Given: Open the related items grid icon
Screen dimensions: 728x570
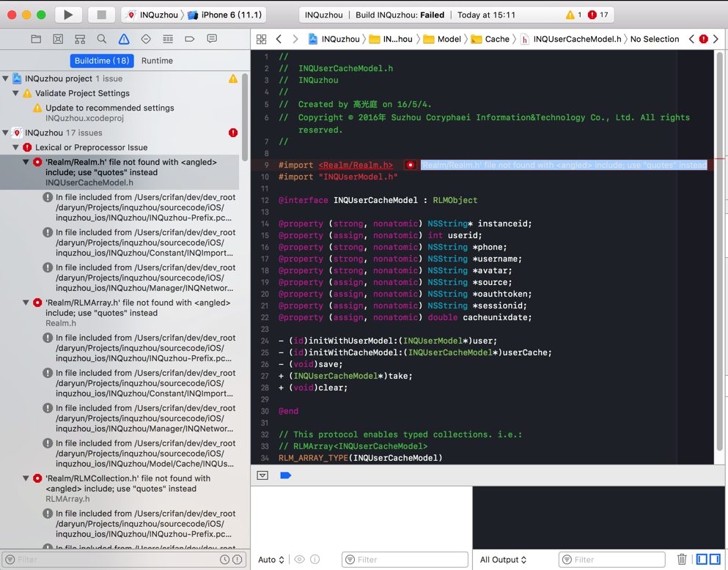Looking at the screenshot, I should pos(262,40).
